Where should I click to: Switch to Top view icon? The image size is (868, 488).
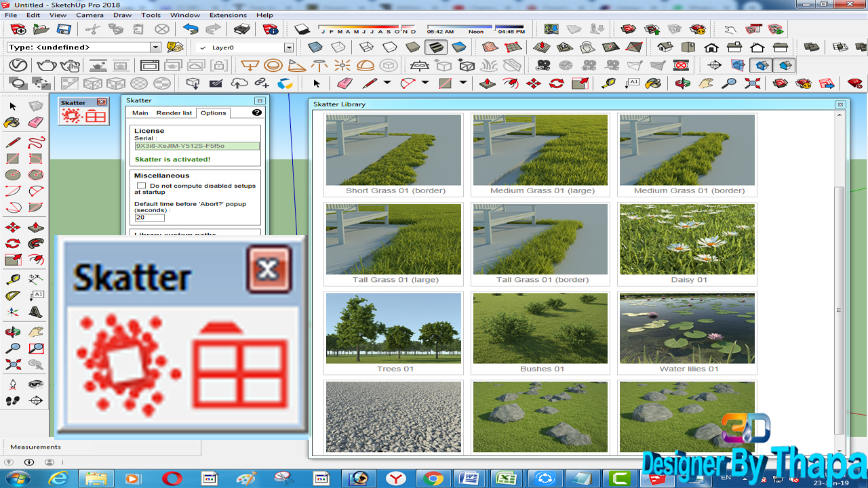pyautogui.click(x=688, y=47)
